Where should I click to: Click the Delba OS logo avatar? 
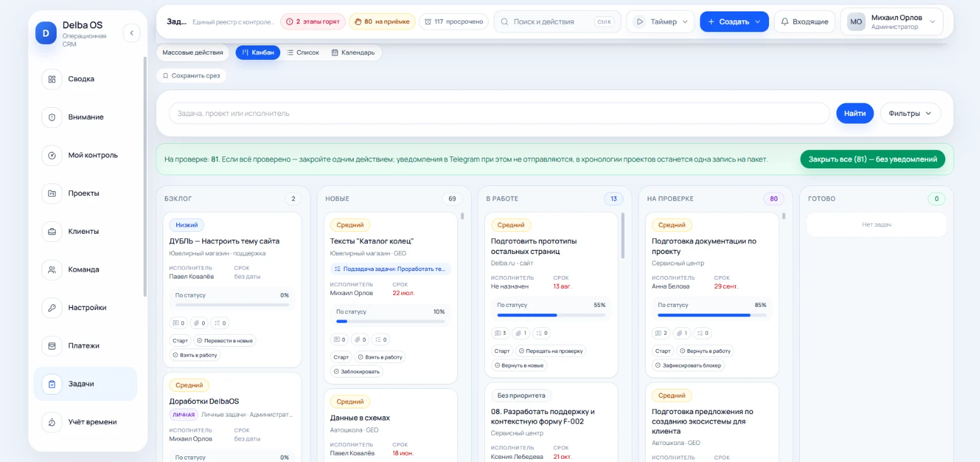click(46, 32)
